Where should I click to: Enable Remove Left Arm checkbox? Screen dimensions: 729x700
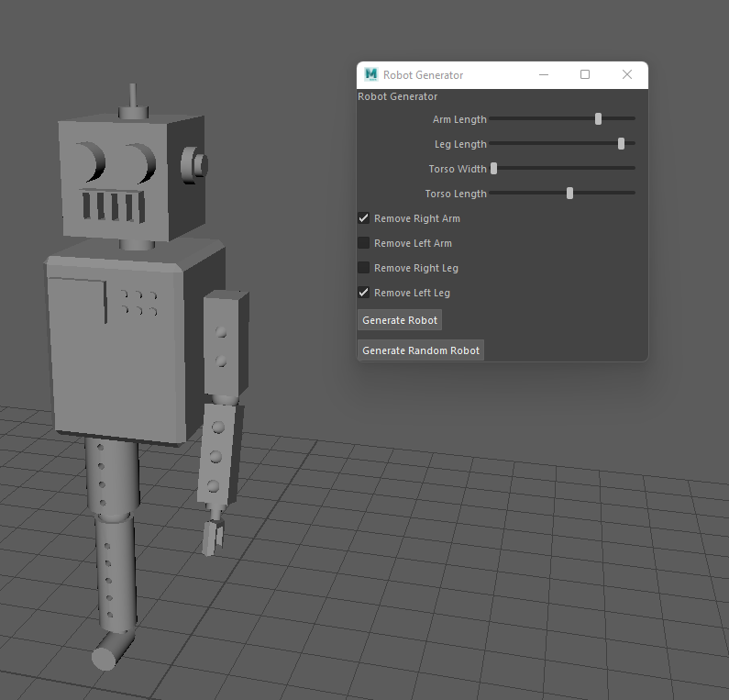(x=363, y=243)
